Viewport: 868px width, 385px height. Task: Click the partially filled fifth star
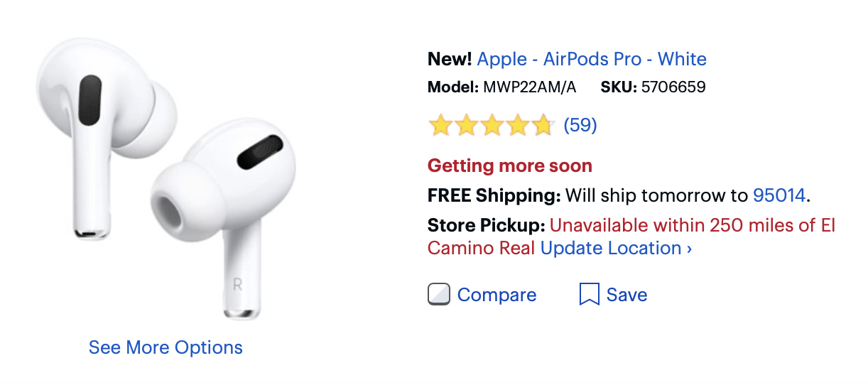[542, 126]
